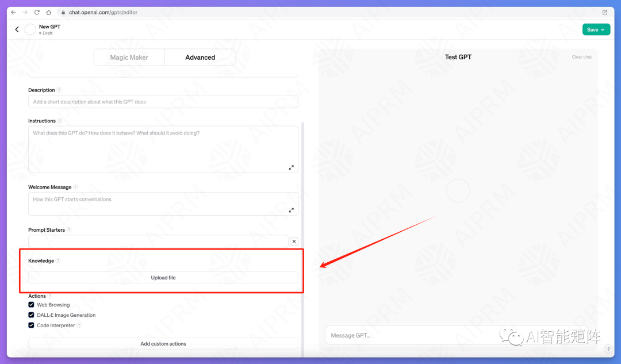Switch to the Magic Maker tab
Screen dimensions: 621x364
click(x=129, y=58)
